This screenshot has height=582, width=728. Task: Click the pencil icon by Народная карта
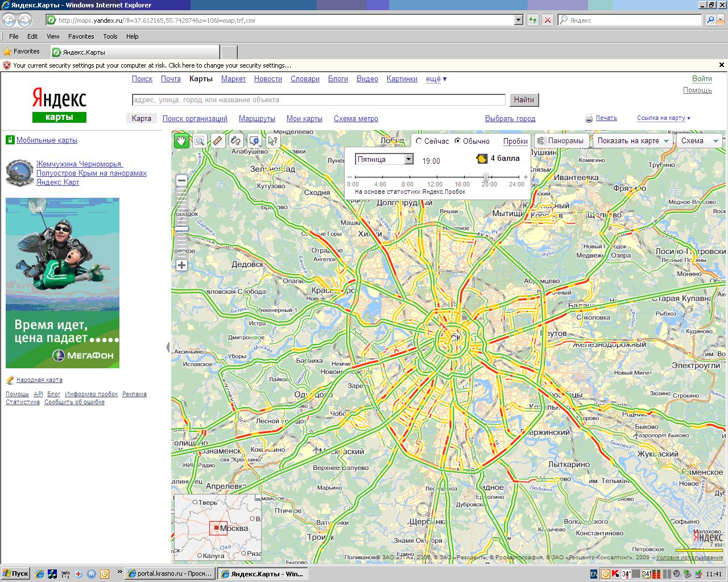point(10,380)
